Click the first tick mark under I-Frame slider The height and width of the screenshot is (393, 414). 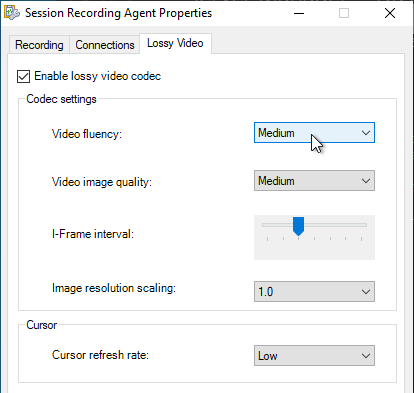point(267,239)
